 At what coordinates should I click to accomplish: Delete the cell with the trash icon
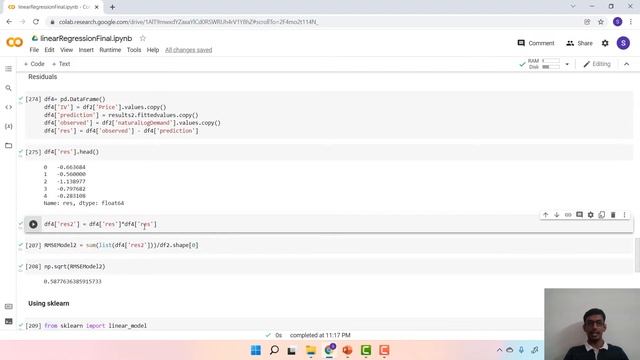tap(613, 215)
